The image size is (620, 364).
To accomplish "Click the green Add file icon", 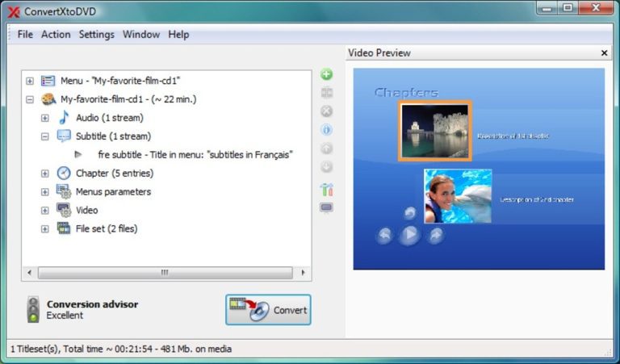I will (326, 74).
